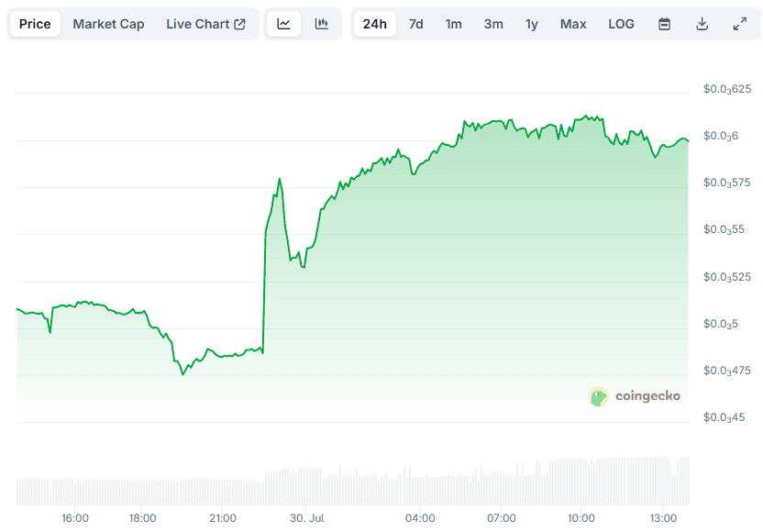Expand the chart to fullscreen via diagonal arrows icon

click(x=740, y=24)
